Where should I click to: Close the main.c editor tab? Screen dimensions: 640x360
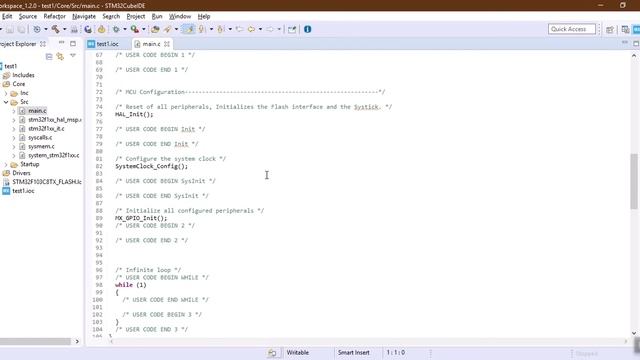click(167, 44)
